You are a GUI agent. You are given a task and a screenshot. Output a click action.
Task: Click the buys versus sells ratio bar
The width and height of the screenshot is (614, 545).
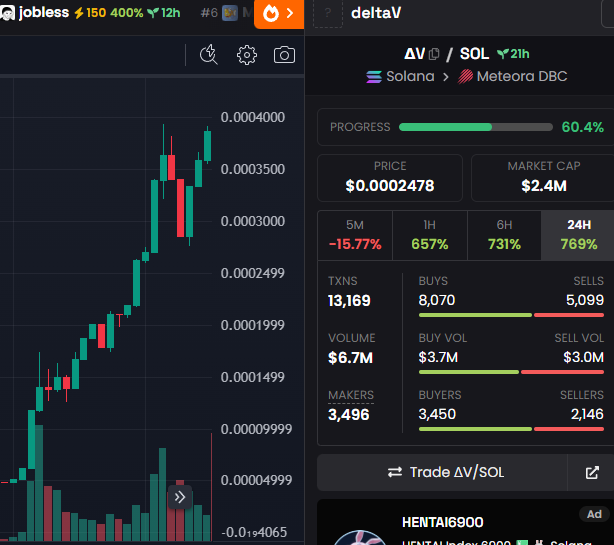click(x=511, y=315)
